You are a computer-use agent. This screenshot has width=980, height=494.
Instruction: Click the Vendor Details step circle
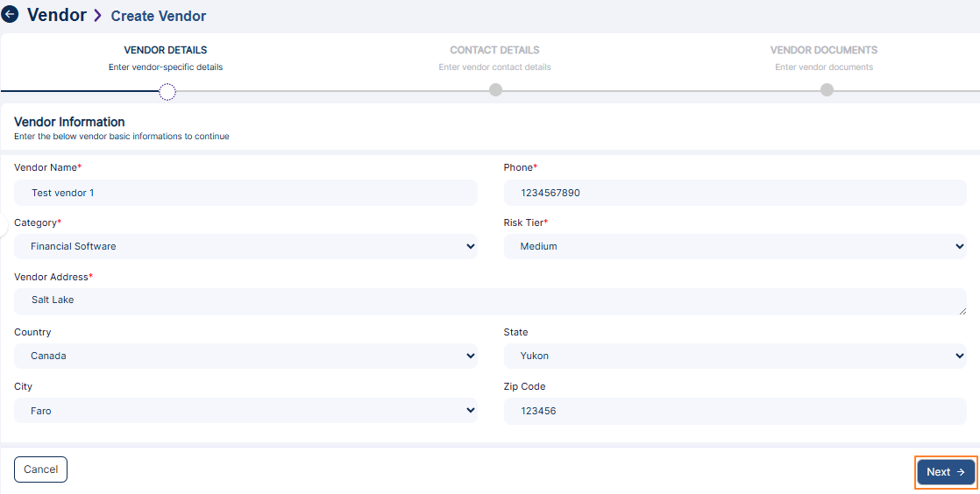[x=167, y=91]
